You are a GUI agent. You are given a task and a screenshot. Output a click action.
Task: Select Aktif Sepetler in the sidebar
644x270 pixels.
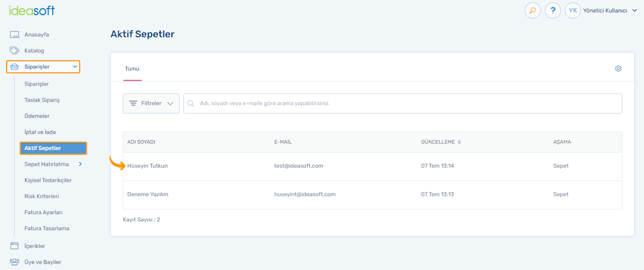coord(53,148)
